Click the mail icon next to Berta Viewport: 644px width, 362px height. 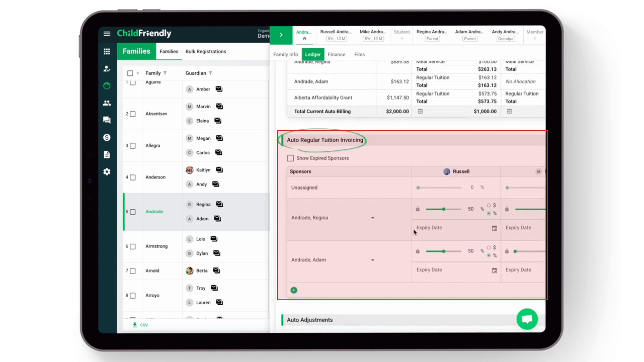click(x=217, y=270)
